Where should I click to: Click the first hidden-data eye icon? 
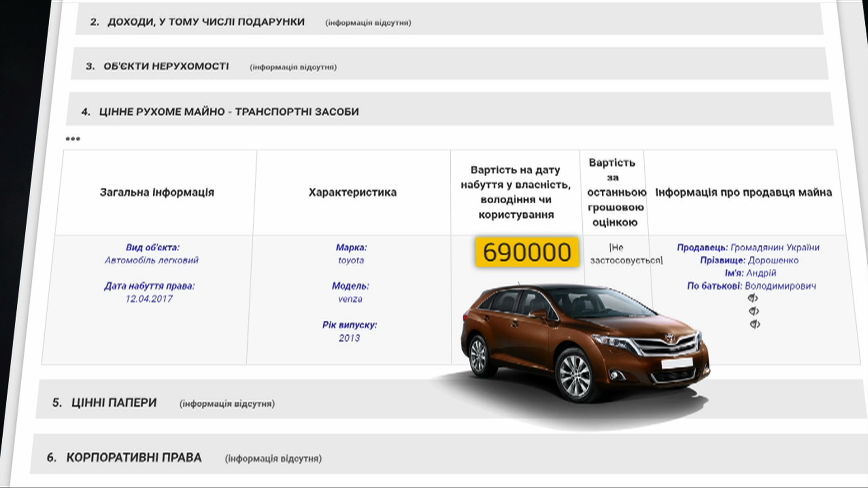(752, 298)
